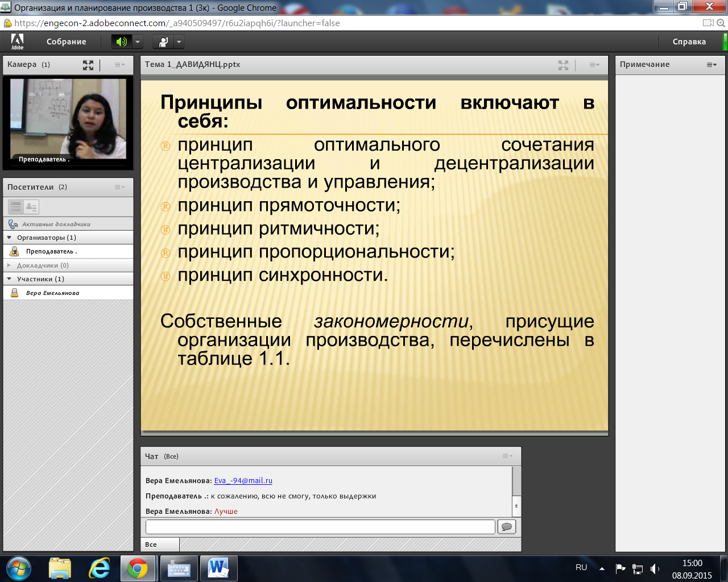The width and height of the screenshot is (728, 582).
Task: Switch attendees to list view
Action: pyautogui.click(x=16, y=207)
